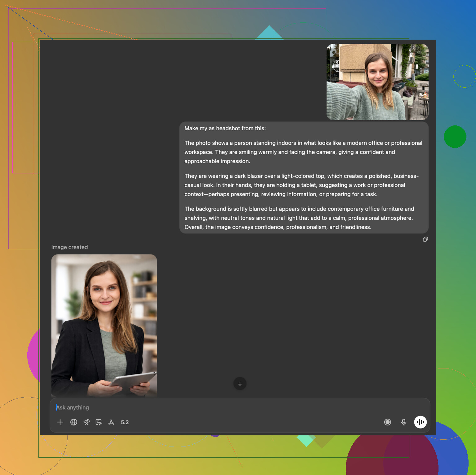Screen dimensions: 476x475
Task: Launch voice mode with waveform button
Action: [420, 422]
